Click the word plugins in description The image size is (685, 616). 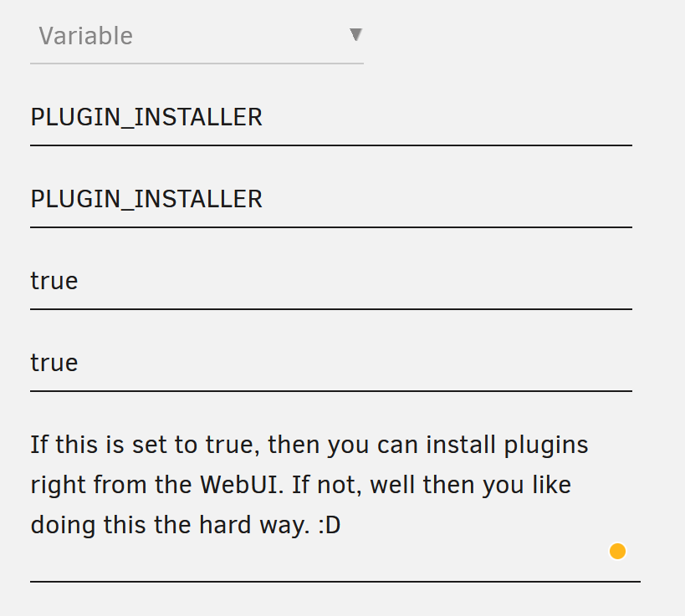(546, 446)
